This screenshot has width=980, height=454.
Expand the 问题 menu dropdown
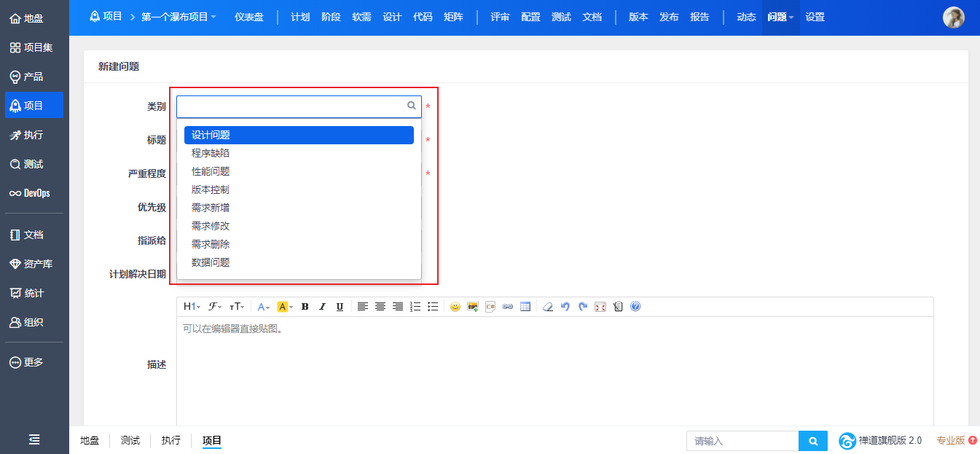(780, 17)
